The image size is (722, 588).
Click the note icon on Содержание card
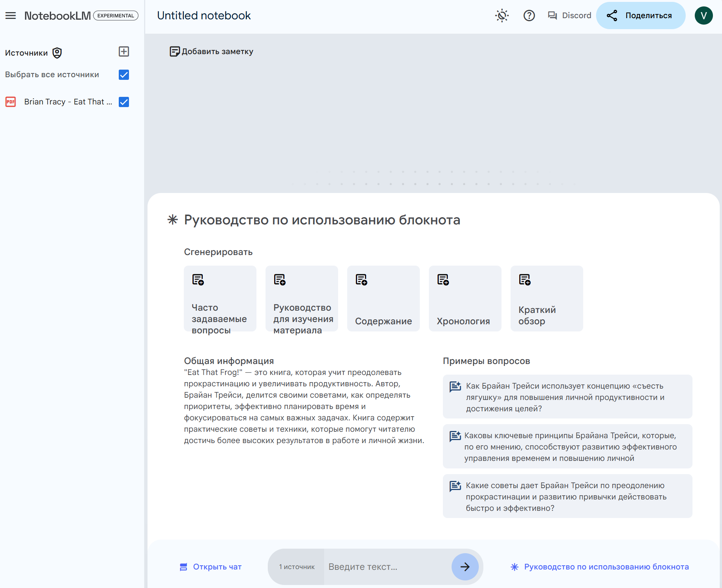[x=361, y=280]
